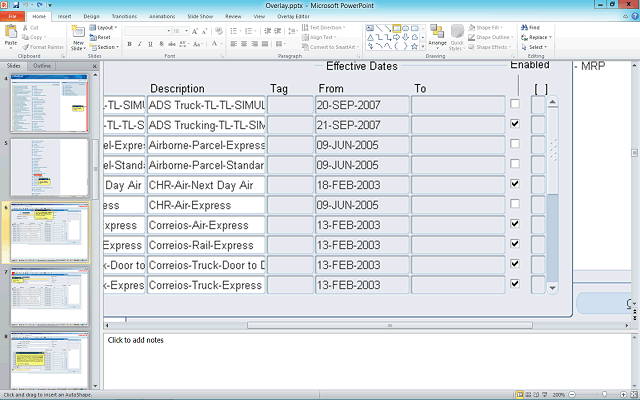Toggle Enabled checkbox for CHR-Air-Next Day Air row
Screen dimensions: 640x400
pos(514,184)
